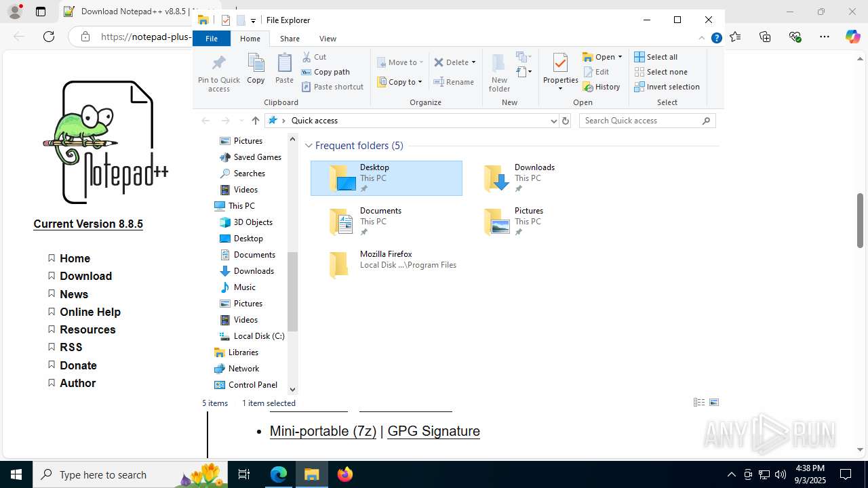Viewport: 868px width, 488px height.
Task: Open File Explorer Help icon
Action: 716,39
